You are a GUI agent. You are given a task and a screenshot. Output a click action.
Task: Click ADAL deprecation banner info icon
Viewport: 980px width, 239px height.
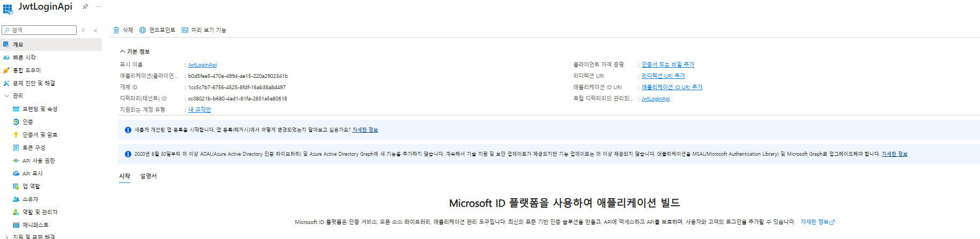pyautogui.click(x=128, y=154)
